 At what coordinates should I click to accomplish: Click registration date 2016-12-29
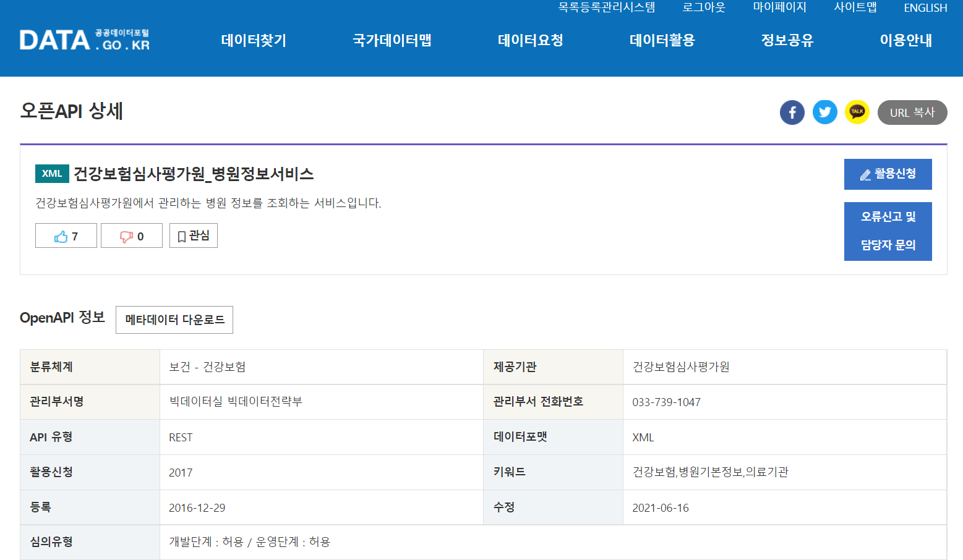pyautogui.click(x=197, y=508)
